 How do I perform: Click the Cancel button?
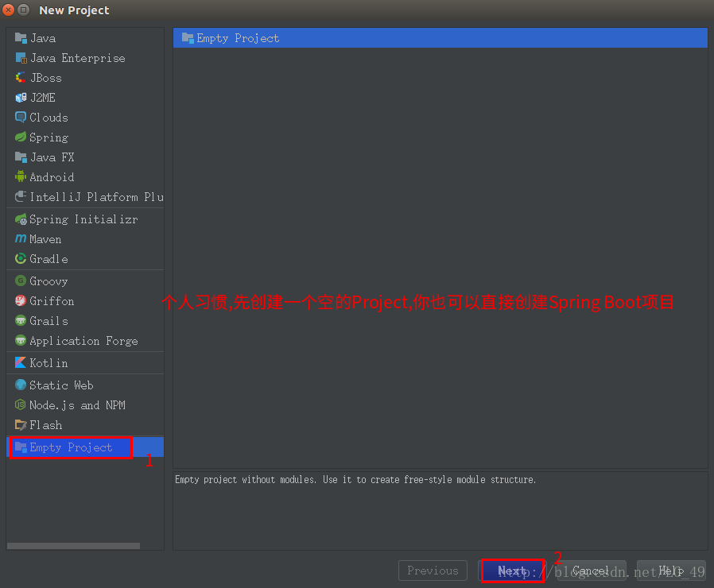tap(592, 571)
